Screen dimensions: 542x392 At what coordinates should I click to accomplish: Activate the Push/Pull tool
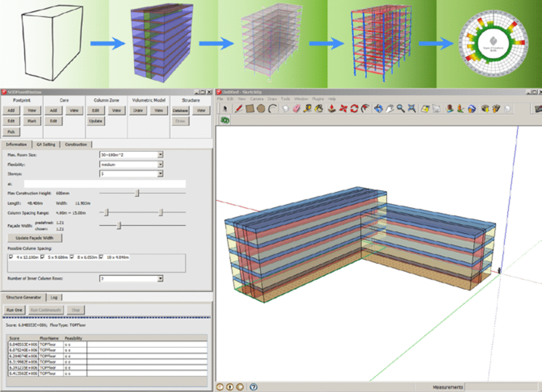(331, 109)
